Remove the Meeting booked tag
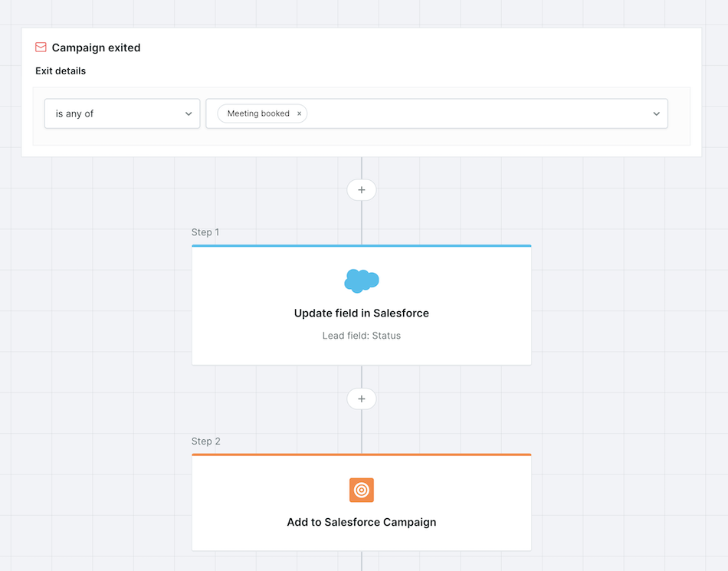Viewport: 728px width, 571px height. click(x=299, y=113)
